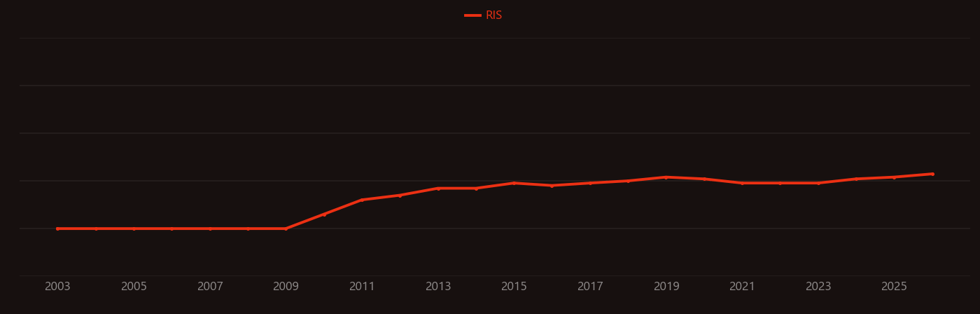Select the last RIS data point after 2025
The height and width of the screenshot is (314, 980).
(x=932, y=174)
